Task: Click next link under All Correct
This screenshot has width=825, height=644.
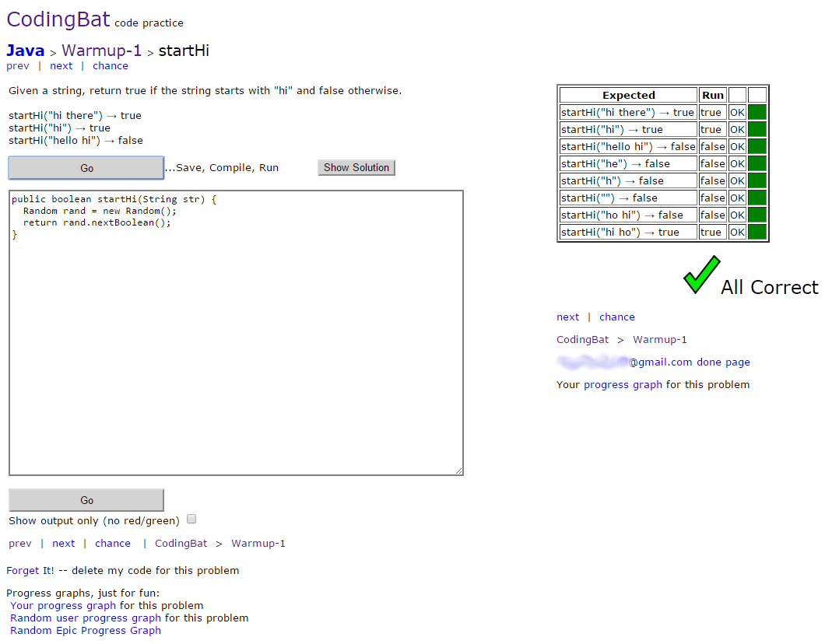Action: [567, 317]
